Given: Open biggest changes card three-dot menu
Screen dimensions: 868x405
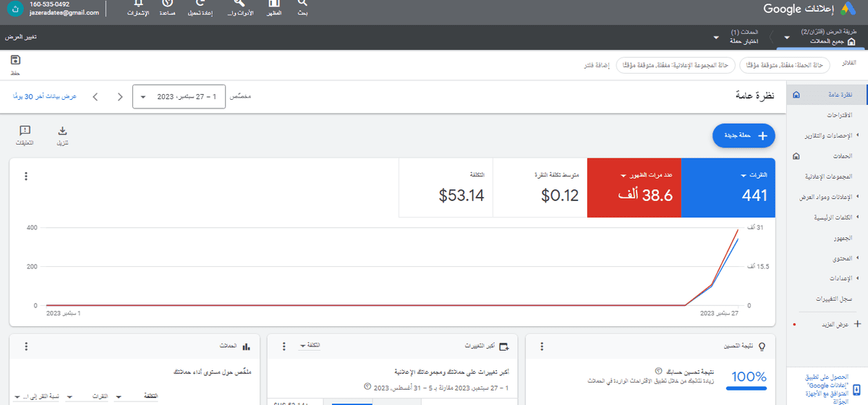Looking at the screenshot, I should click(284, 346).
